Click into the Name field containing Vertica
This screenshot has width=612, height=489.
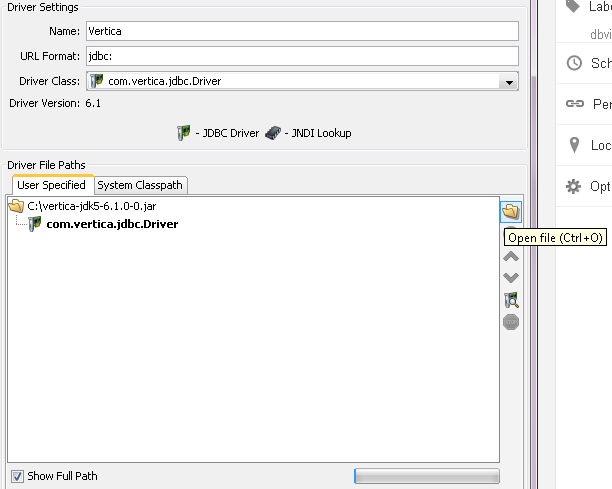(302, 31)
